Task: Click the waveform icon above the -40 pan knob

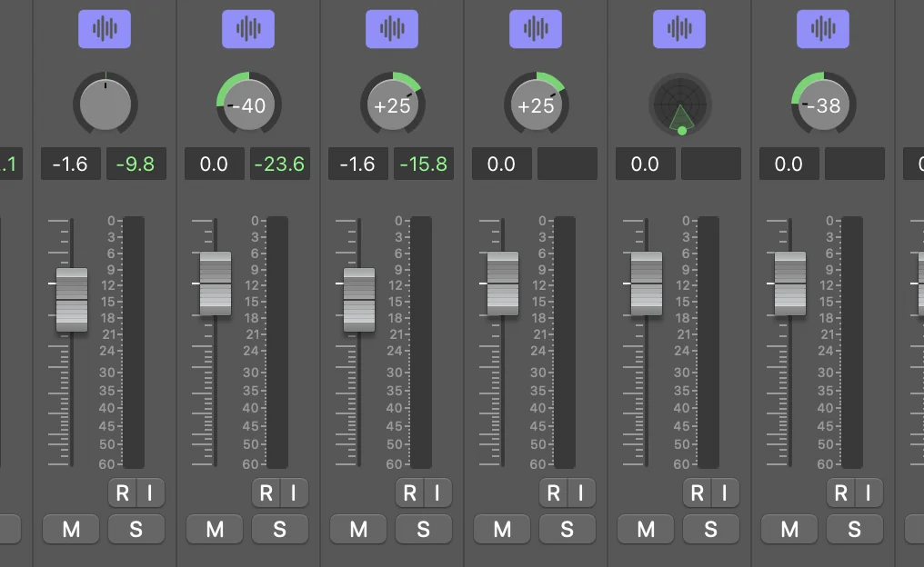Action: pos(248,29)
